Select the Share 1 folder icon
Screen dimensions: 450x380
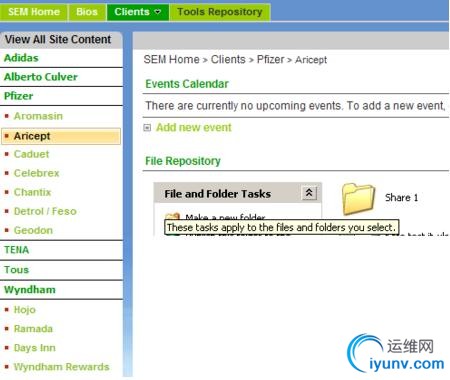click(358, 199)
